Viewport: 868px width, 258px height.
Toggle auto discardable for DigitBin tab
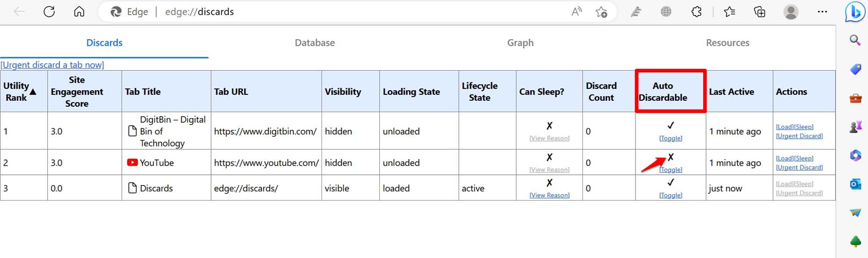click(x=670, y=138)
